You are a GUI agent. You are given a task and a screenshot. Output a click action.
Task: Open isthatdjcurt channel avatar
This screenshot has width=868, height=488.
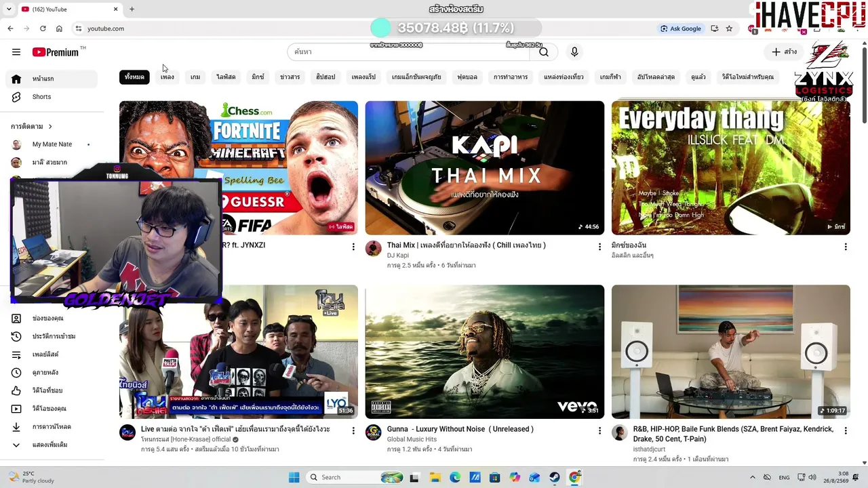[x=620, y=432]
